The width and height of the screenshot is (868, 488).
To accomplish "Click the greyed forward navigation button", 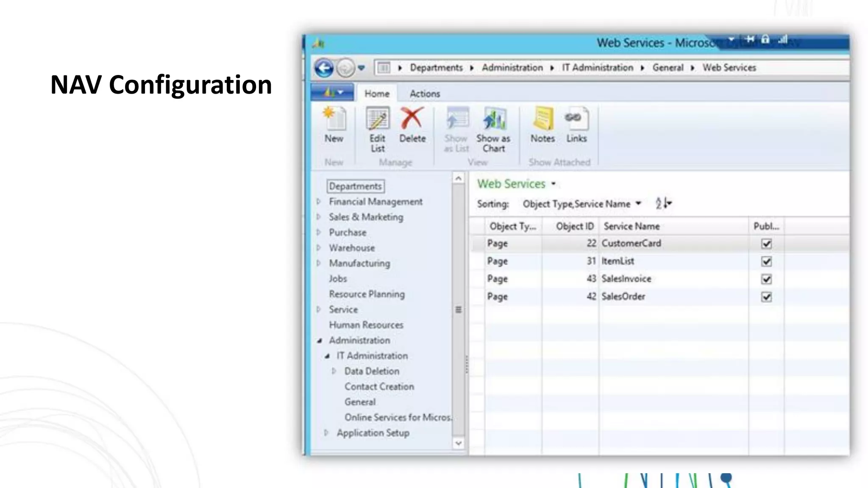I will [345, 68].
